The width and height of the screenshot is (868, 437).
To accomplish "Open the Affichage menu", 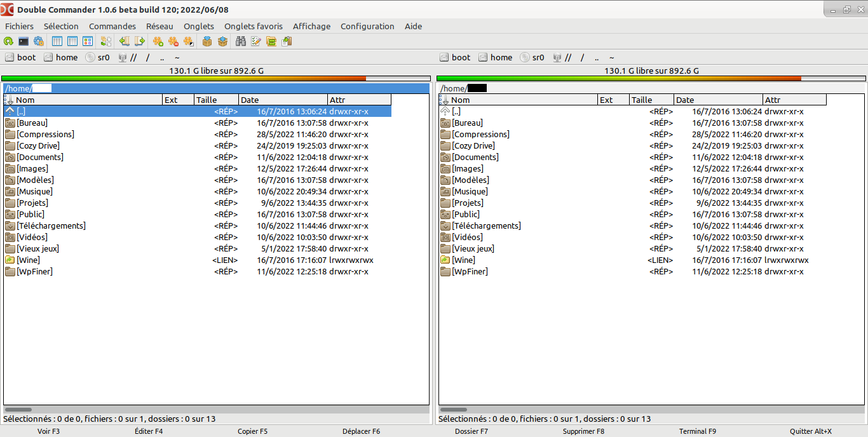I will pyautogui.click(x=311, y=26).
